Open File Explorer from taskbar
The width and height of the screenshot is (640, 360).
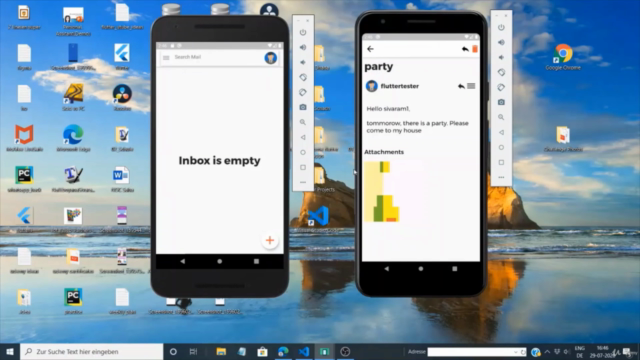point(221,351)
